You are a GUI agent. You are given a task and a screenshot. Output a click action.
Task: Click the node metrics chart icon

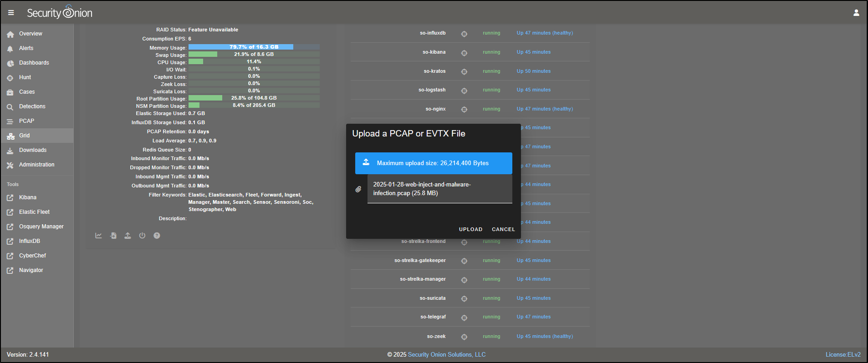98,236
